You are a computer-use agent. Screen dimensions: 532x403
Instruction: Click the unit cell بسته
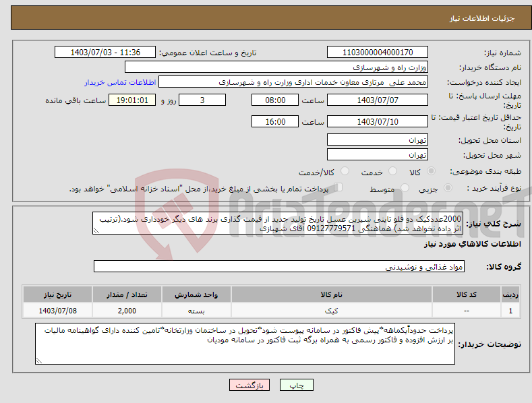[x=196, y=311]
